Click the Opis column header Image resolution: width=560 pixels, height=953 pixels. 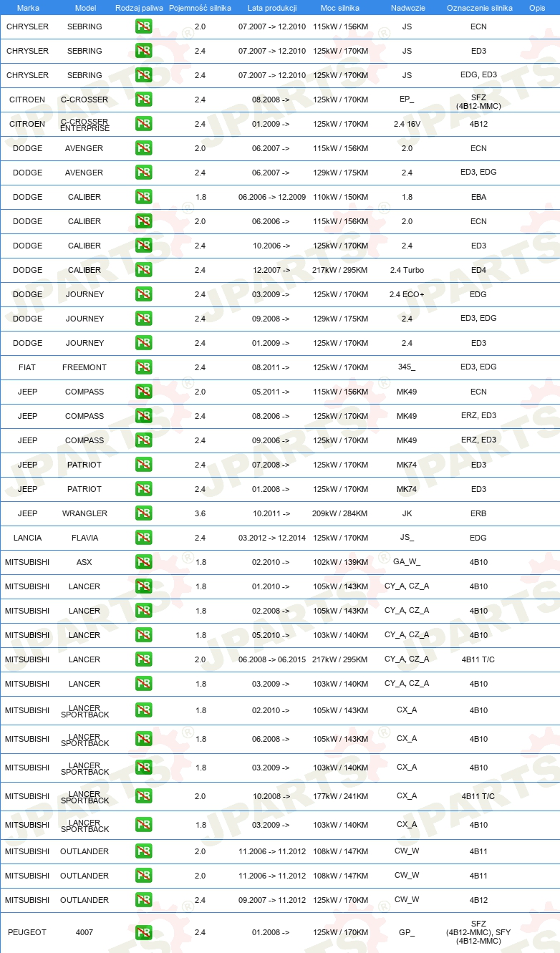537,8
